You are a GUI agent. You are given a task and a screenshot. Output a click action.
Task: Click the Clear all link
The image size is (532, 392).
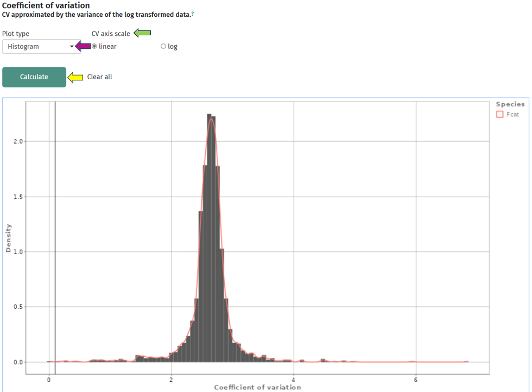click(99, 77)
